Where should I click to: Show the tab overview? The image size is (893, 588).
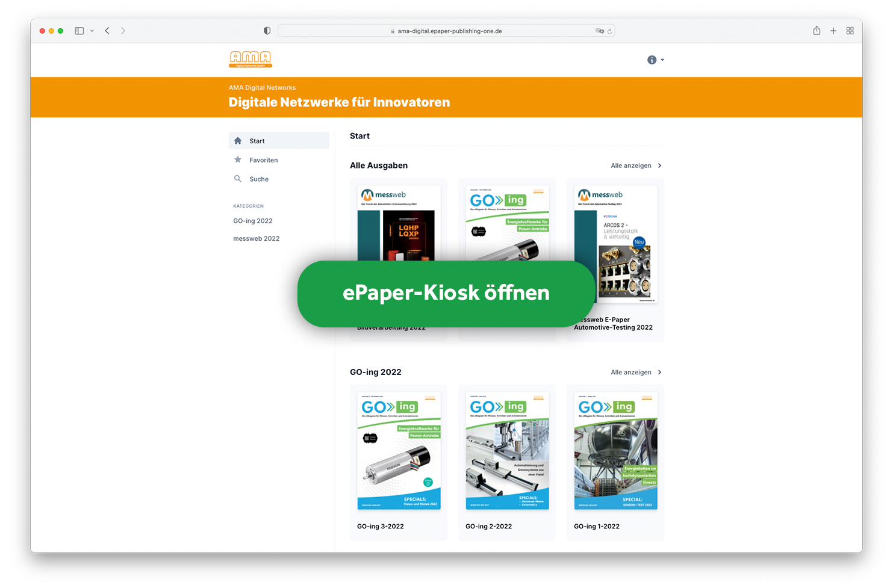coord(850,31)
